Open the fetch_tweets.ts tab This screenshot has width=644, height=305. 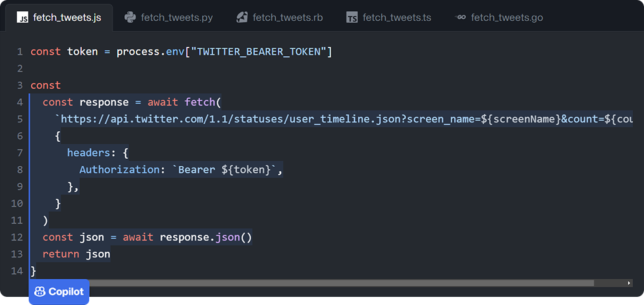[x=389, y=17]
